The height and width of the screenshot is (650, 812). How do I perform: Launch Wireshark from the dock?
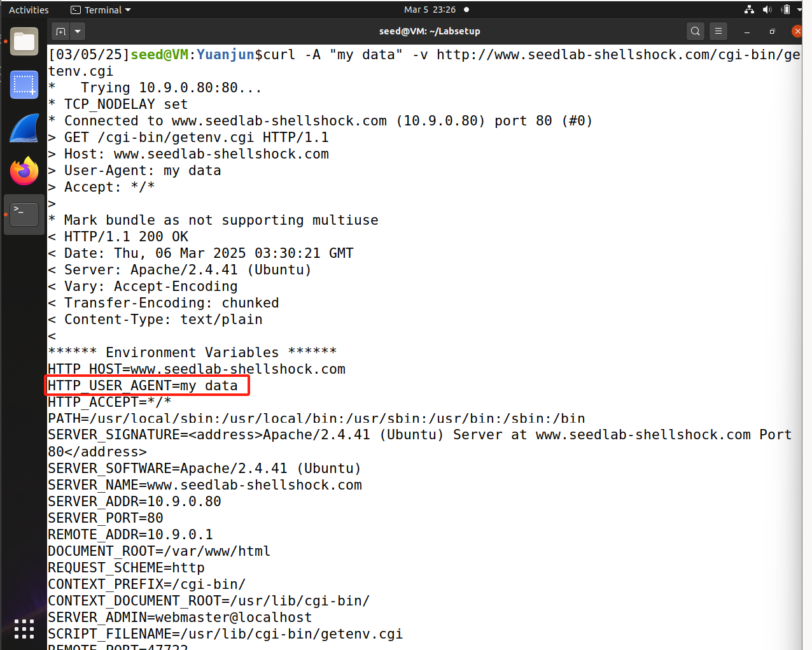pyautogui.click(x=24, y=128)
